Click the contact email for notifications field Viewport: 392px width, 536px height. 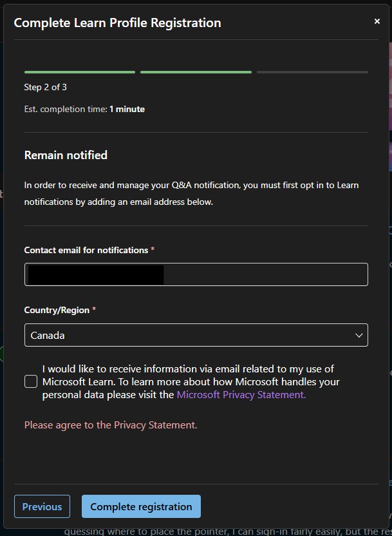[x=196, y=274]
